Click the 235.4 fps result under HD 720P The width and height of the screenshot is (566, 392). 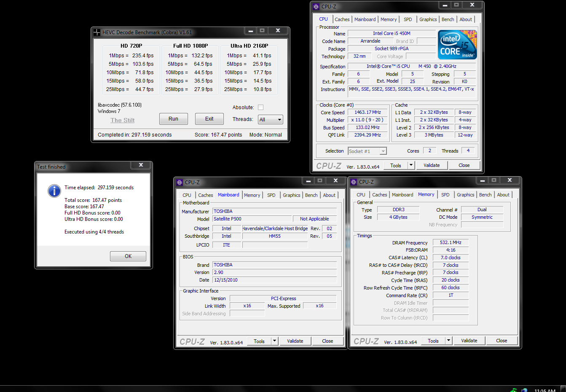[143, 56]
